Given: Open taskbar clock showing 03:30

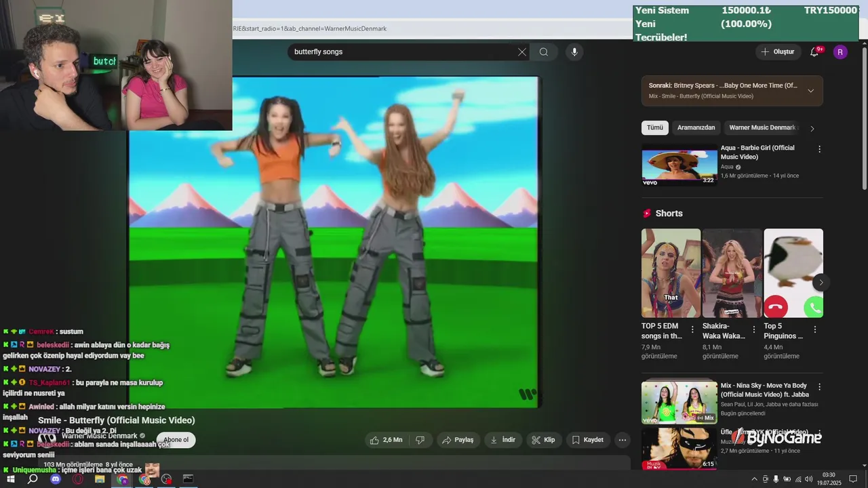Looking at the screenshot, I should pos(828,479).
